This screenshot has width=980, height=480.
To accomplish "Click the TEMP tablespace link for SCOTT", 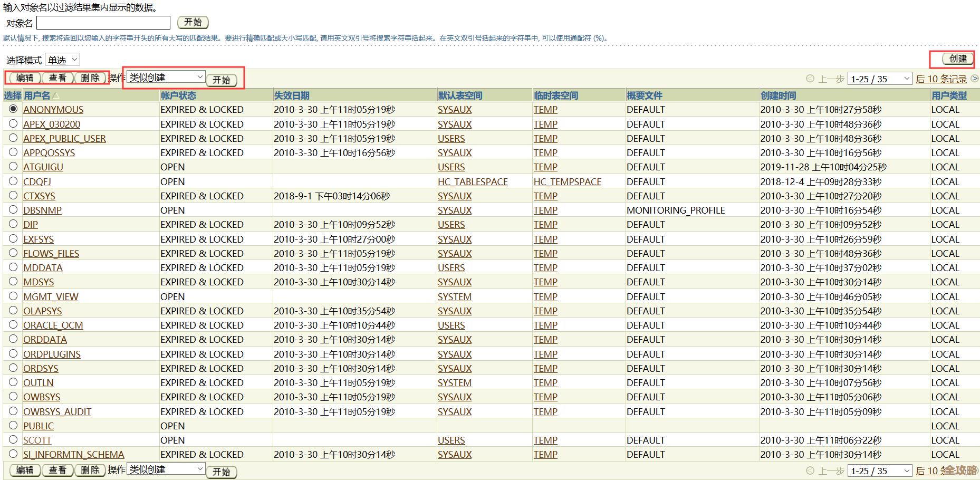I will pyautogui.click(x=545, y=439).
